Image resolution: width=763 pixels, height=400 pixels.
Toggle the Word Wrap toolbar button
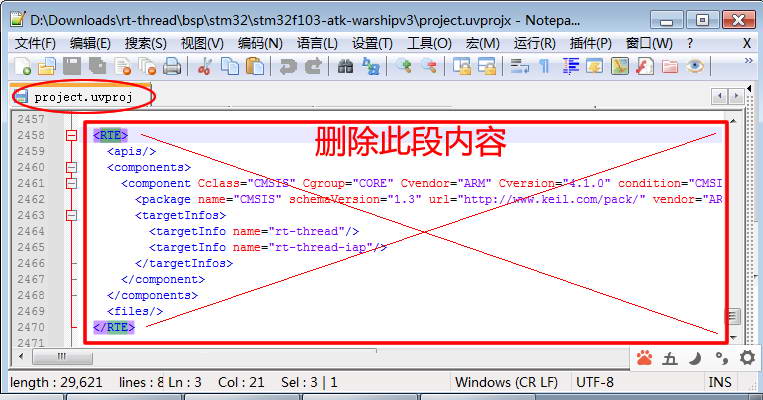519,66
